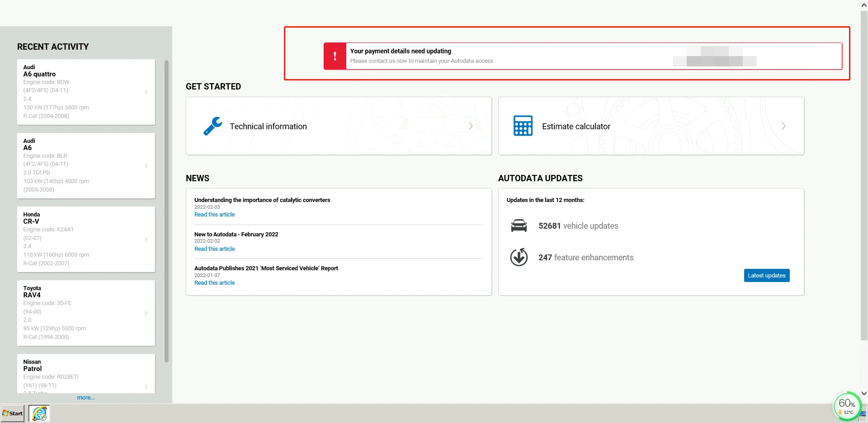This screenshot has height=423, width=868.
Task: Open the Windows Start menu
Action: [x=13, y=413]
